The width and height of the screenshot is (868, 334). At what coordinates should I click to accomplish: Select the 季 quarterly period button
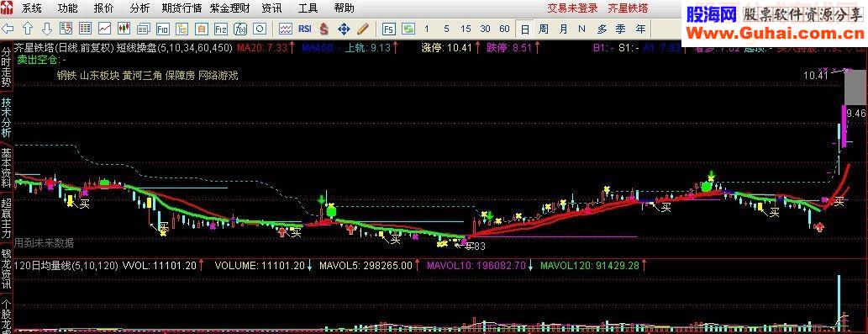[x=621, y=29]
